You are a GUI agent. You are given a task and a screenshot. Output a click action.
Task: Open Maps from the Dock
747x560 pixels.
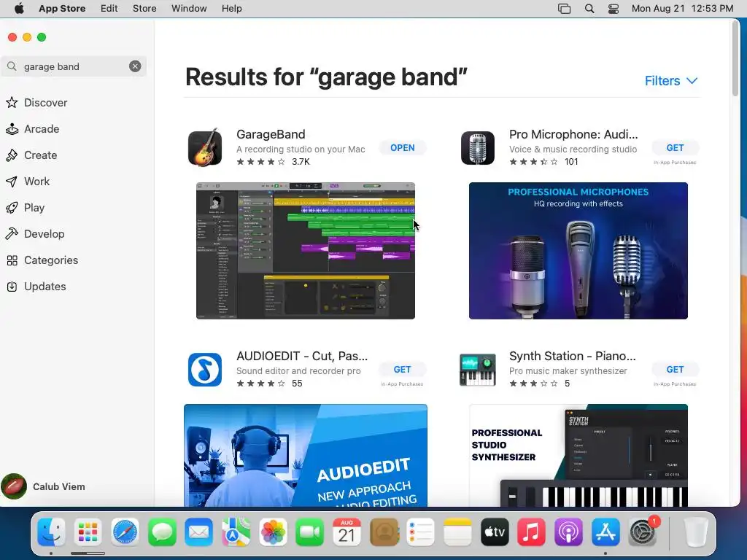point(236,532)
